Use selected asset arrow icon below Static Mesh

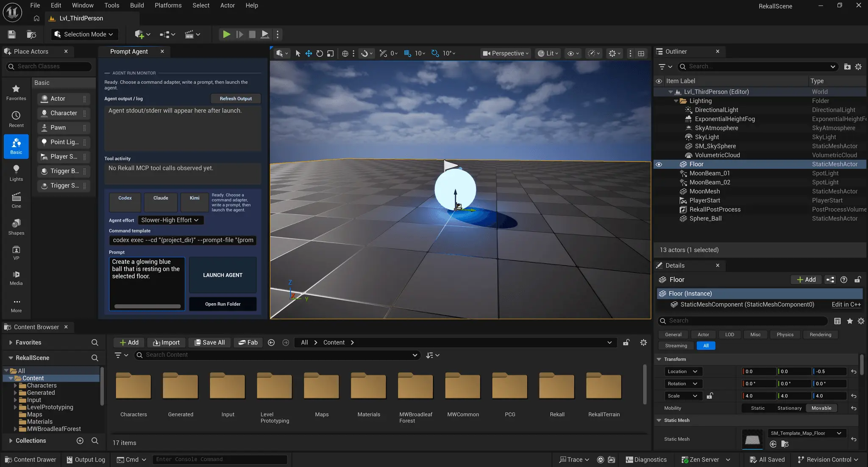[773, 444]
